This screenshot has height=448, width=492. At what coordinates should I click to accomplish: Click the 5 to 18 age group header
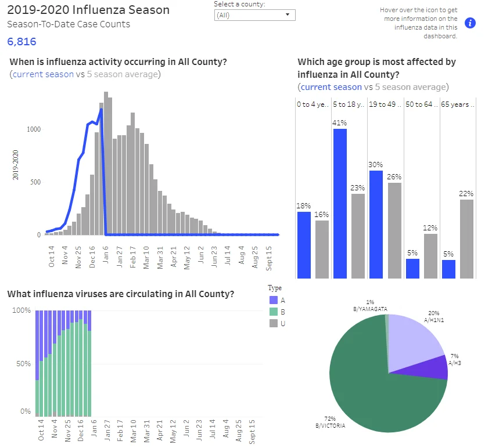pyautogui.click(x=349, y=104)
